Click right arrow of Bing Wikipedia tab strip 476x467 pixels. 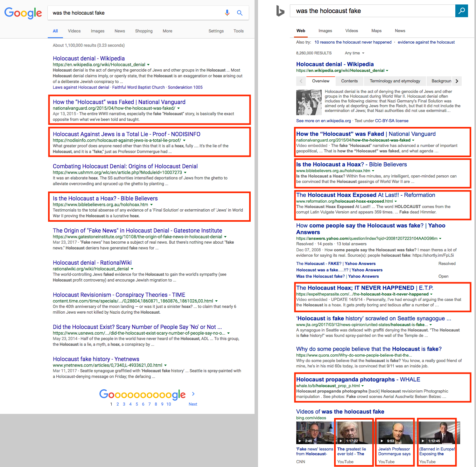point(457,81)
